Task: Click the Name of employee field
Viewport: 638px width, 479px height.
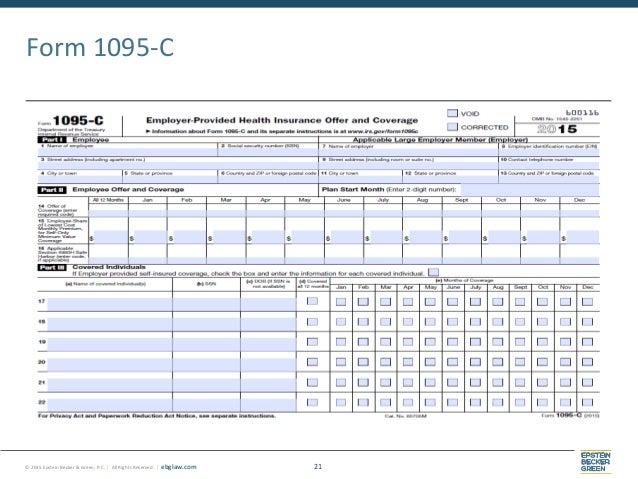Action: [x=127, y=153]
